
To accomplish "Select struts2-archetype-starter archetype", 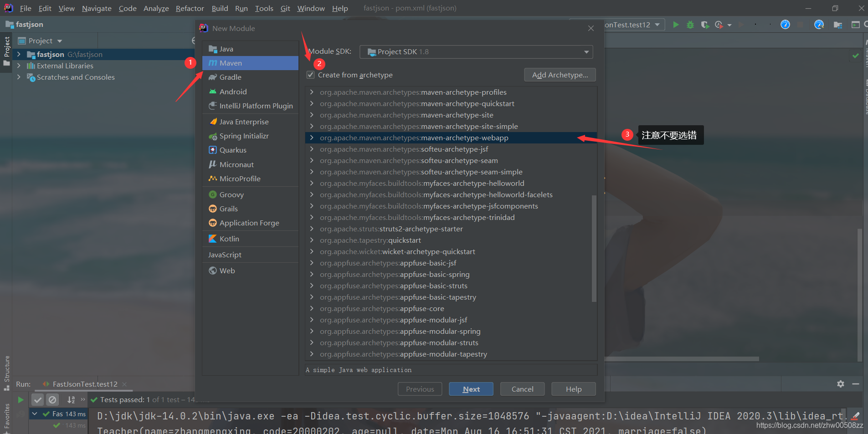I will pyautogui.click(x=451, y=229).
